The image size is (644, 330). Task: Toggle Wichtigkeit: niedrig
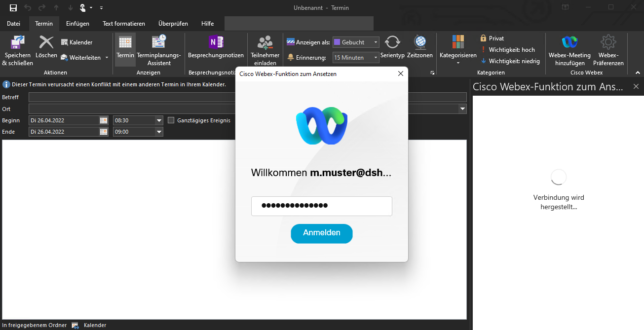[x=510, y=61]
